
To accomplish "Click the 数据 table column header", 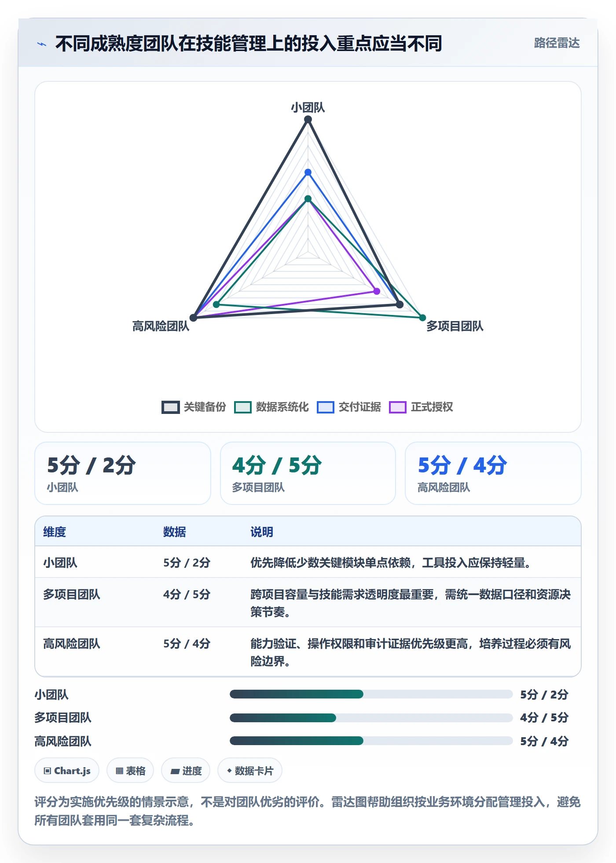I will (x=175, y=532).
